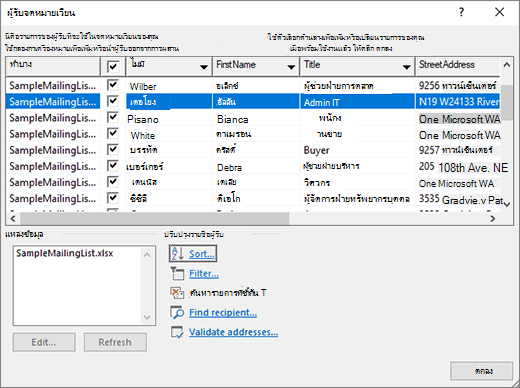Click the Refresh button
Screen dimensions: 520x388
pos(115,342)
